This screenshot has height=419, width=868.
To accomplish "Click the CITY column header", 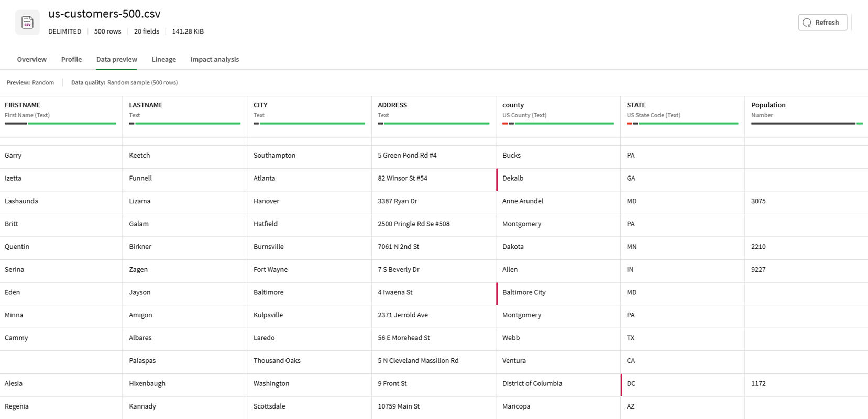I will coord(260,105).
